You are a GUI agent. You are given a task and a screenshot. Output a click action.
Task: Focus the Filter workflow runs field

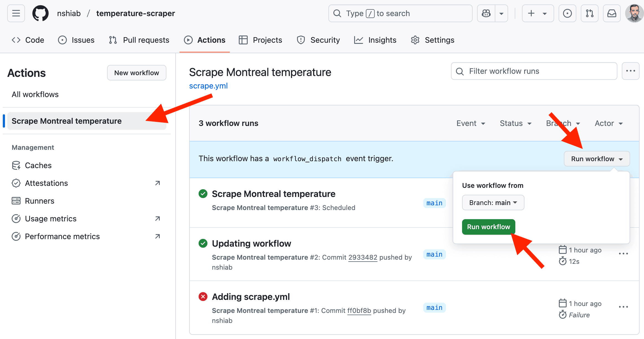[x=534, y=71]
